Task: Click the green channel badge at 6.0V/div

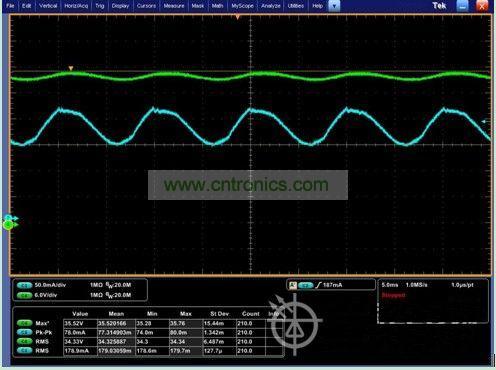Action: point(24,295)
